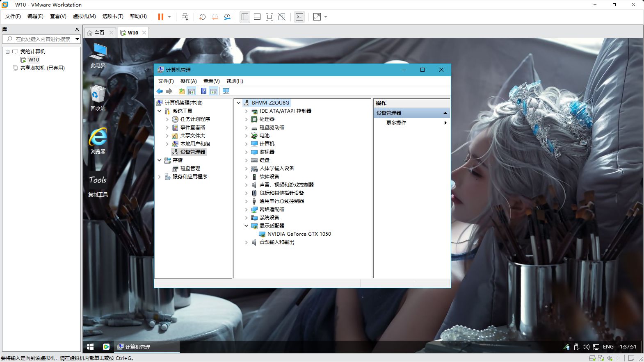This screenshot has width=644, height=362.
Task: Select 回收站 desktop icon
Action: pyautogui.click(x=98, y=98)
